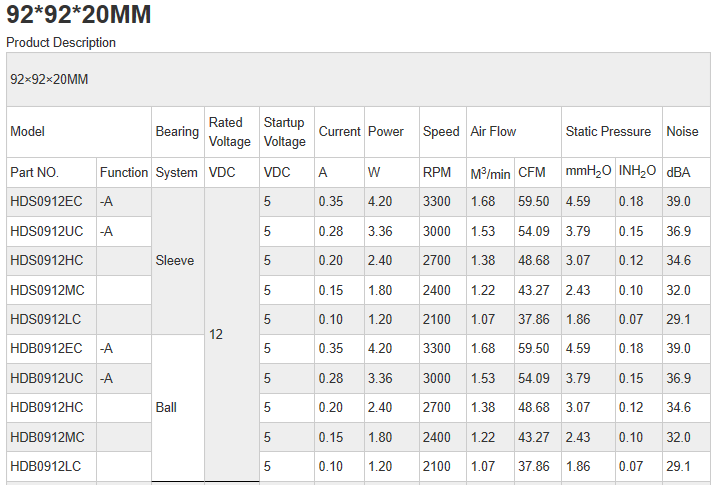Select the Air Flow column header

click(494, 132)
